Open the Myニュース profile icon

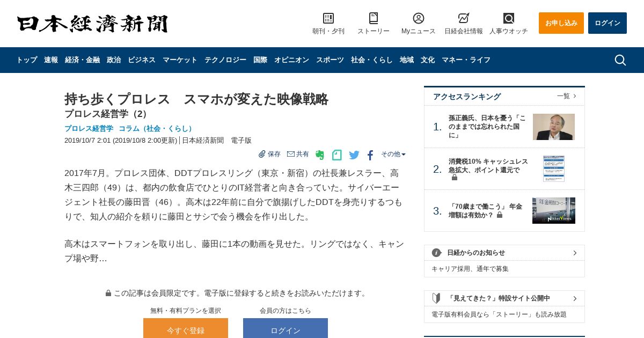pyautogui.click(x=419, y=18)
